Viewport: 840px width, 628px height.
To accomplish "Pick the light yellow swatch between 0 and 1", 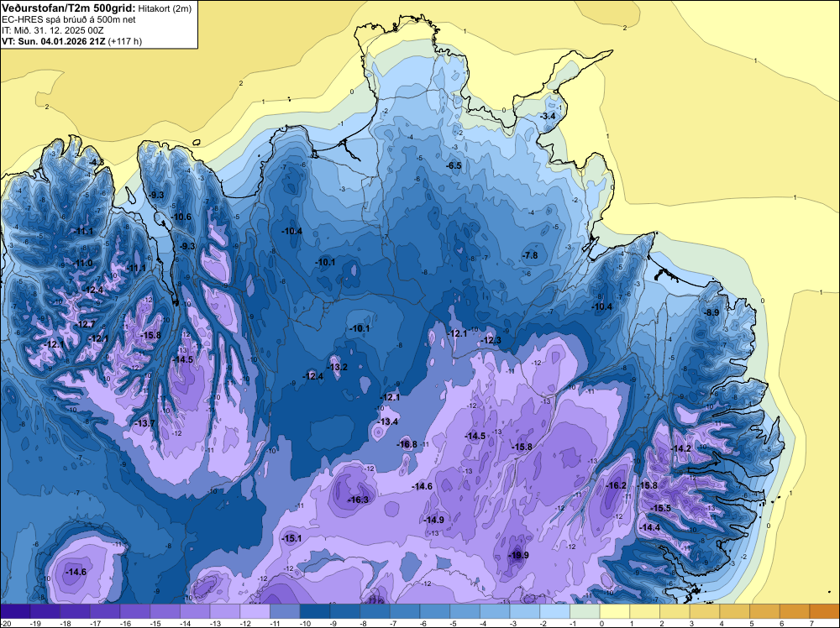I will point(615,612).
